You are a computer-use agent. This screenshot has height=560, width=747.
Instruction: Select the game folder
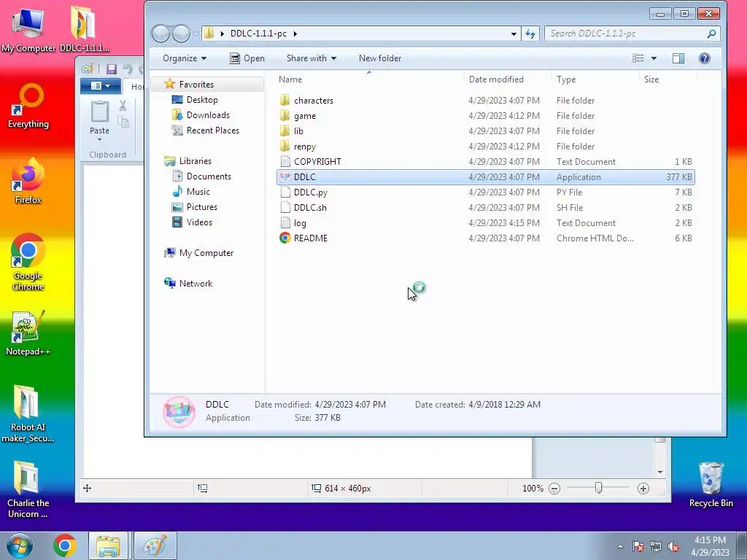485,116
